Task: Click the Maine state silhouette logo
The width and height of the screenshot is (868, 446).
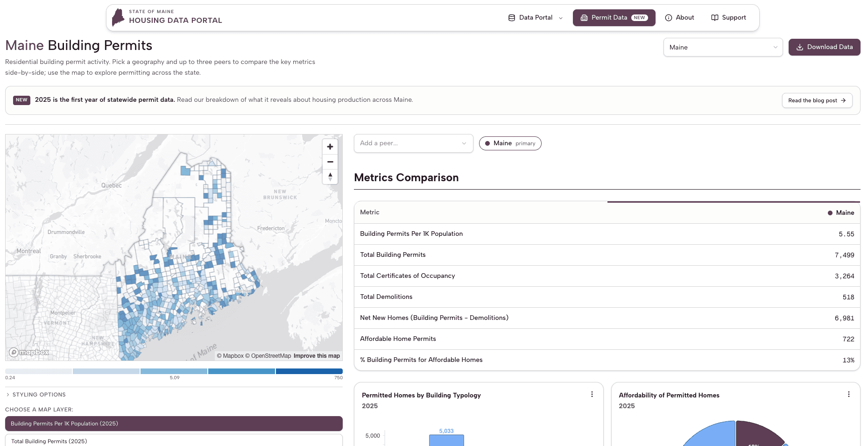Action: pos(119,17)
